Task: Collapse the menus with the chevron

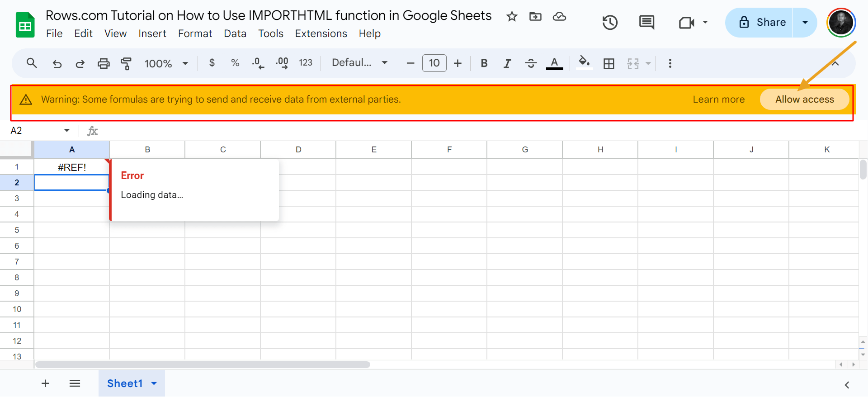Action: point(835,63)
